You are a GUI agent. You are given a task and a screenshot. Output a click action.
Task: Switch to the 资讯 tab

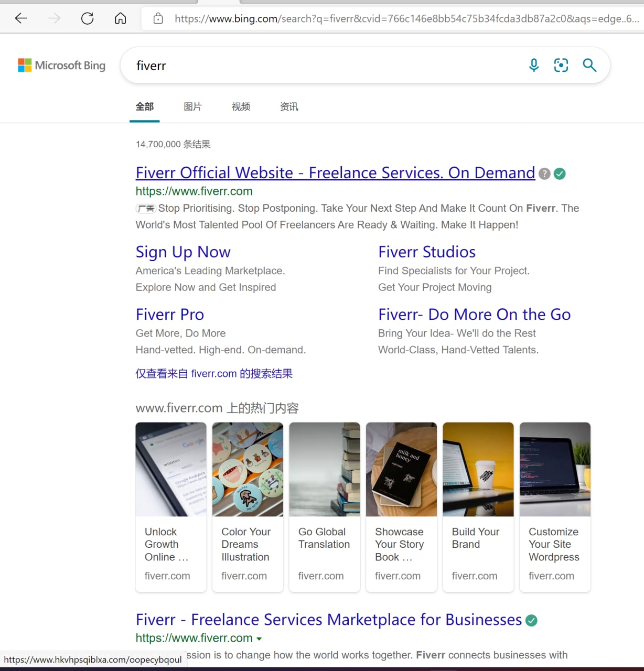(289, 106)
